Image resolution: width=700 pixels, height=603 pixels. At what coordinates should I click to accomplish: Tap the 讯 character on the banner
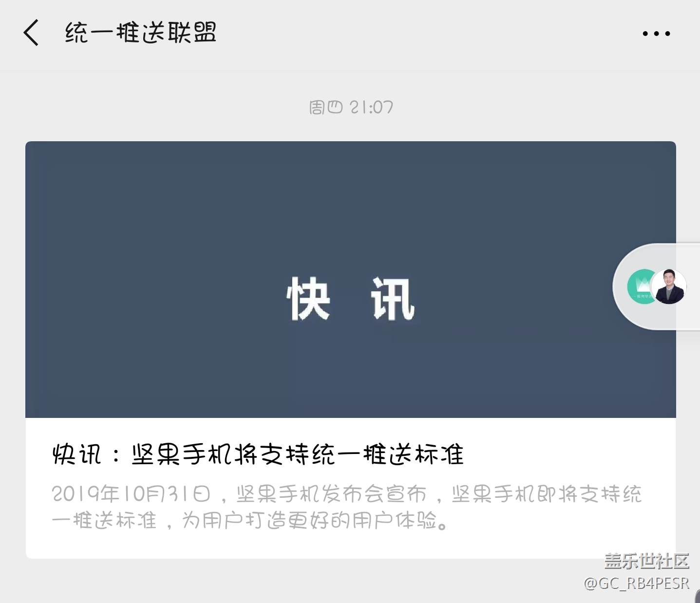coord(393,299)
